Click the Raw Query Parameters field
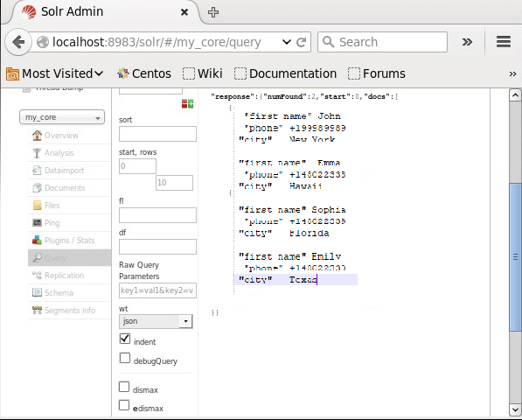Screen dimensions: 522x420 click(x=157, y=290)
